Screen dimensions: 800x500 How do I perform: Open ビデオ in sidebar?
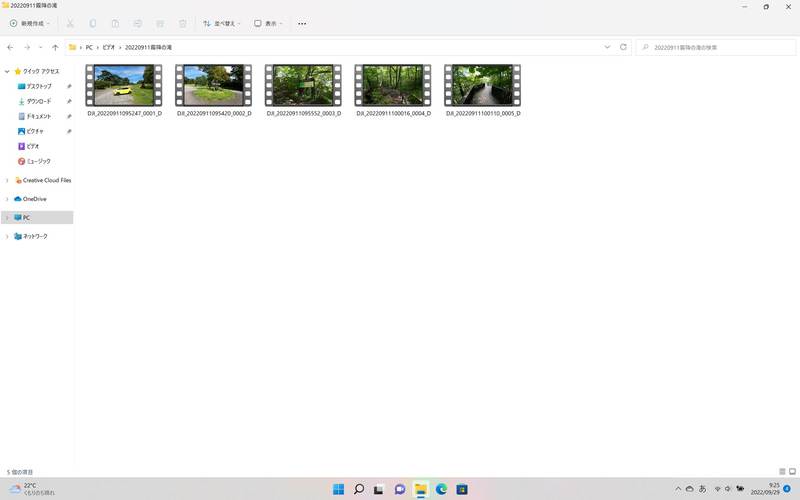coord(33,146)
